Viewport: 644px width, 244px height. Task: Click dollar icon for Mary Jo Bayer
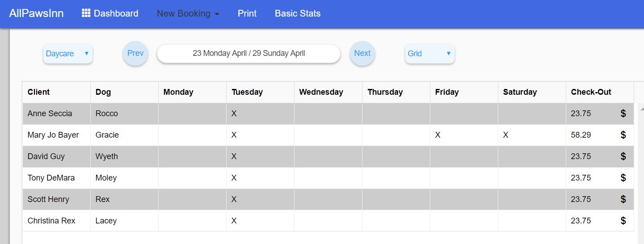623,135
